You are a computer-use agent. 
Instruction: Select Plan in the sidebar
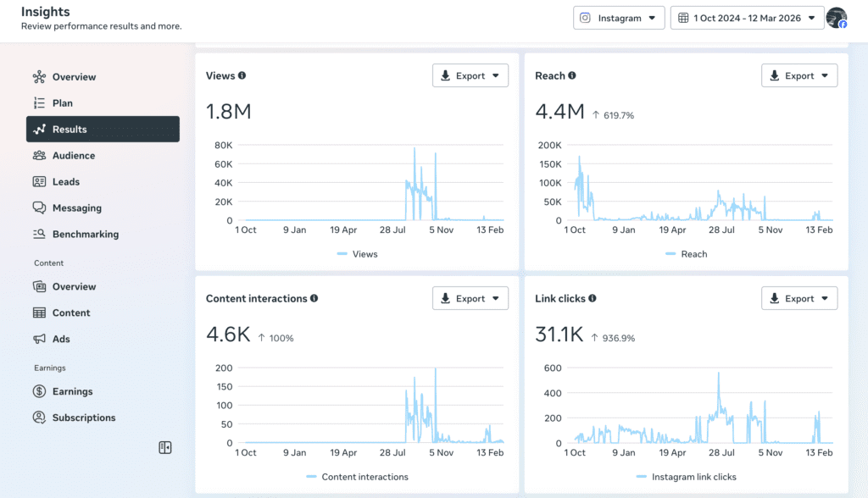click(x=63, y=103)
